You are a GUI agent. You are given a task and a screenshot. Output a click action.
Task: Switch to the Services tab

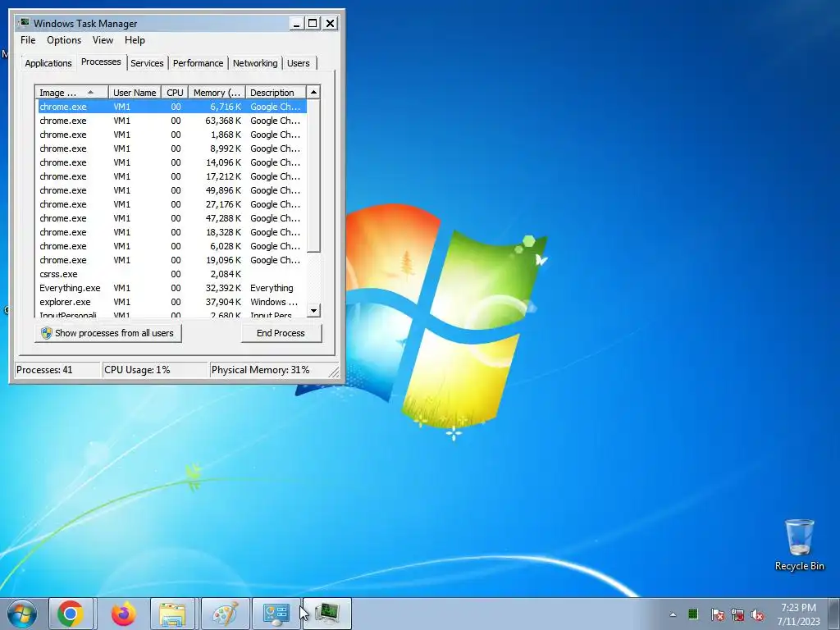[x=147, y=63]
